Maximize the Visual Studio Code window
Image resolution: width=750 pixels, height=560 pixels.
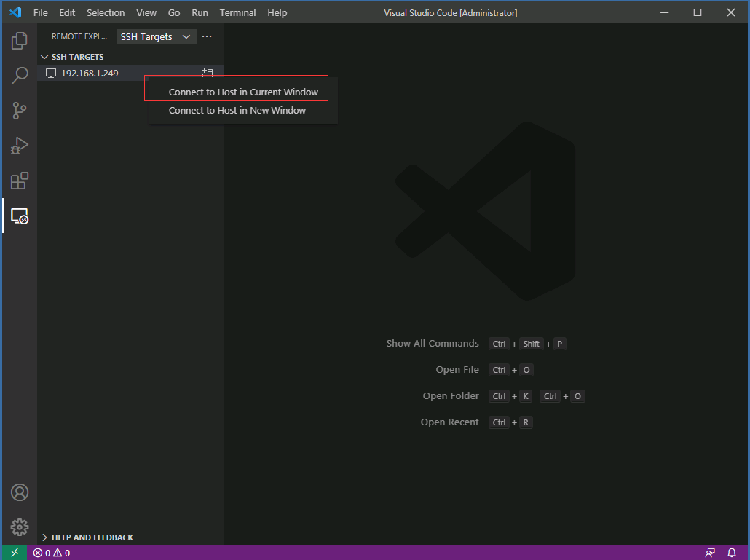tap(698, 13)
